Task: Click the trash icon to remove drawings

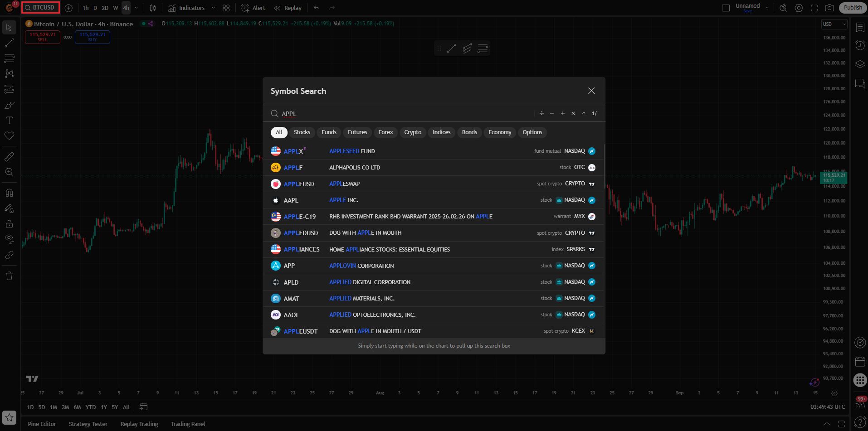Action: [x=9, y=276]
